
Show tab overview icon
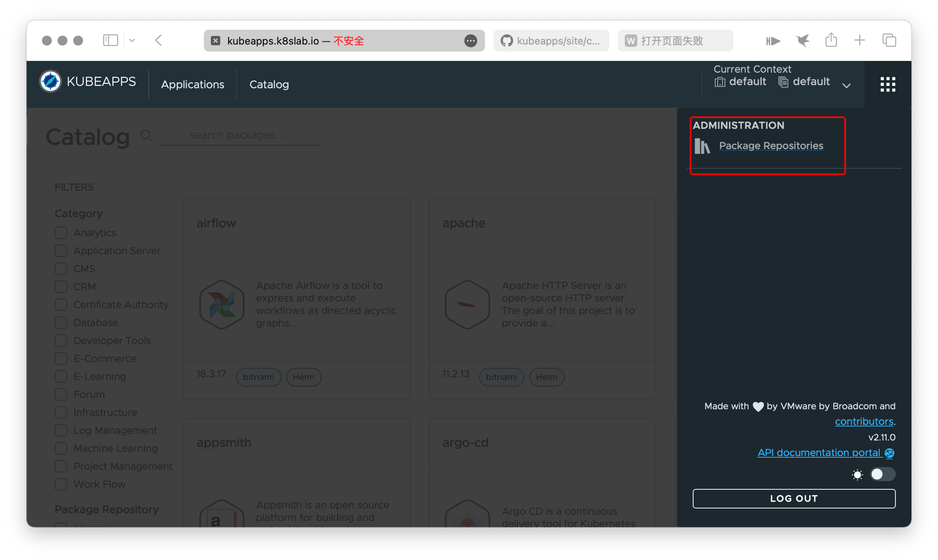coord(889,40)
